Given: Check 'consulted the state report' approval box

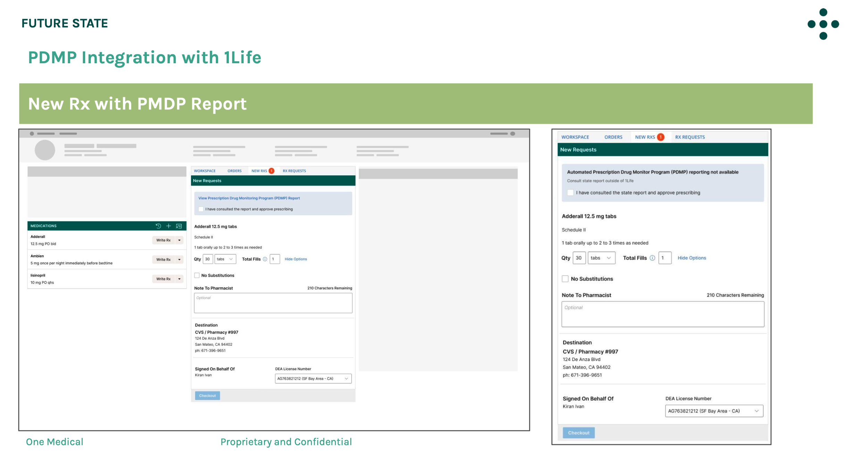Looking at the screenshot, I should (x=570, y=193).
